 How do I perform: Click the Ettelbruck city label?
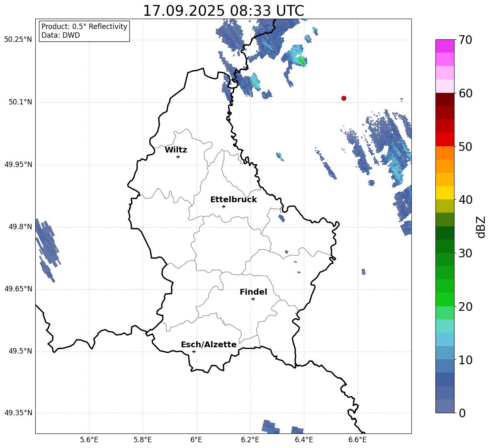(x=233, y=200)
